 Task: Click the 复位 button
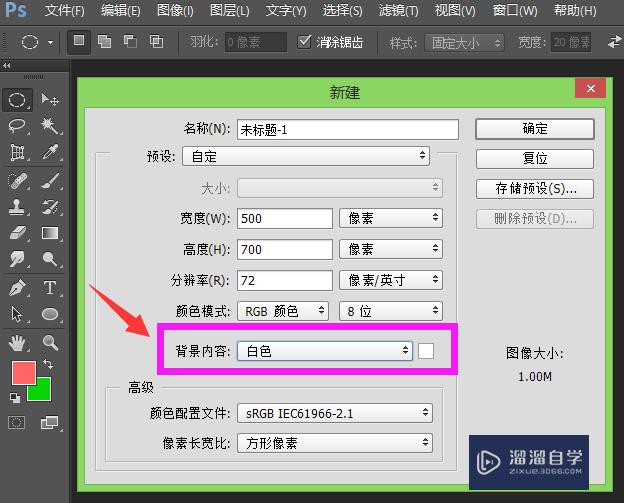tap(535, 158)
